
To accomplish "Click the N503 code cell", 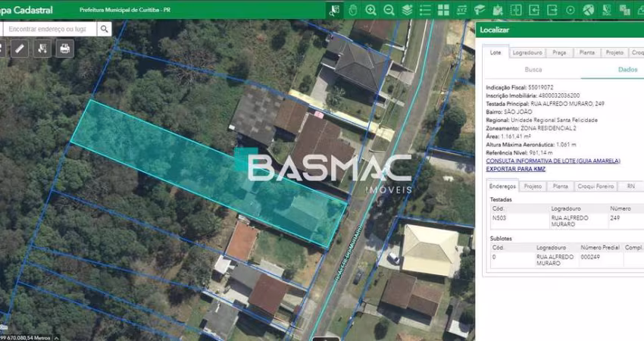I will click(499, 217).
